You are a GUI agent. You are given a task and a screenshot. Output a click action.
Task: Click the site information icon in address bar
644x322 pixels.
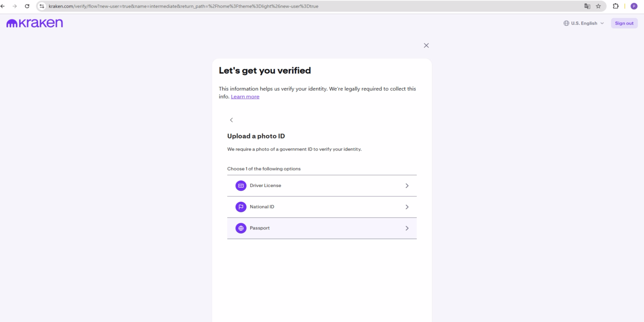(x=42, y=6)
